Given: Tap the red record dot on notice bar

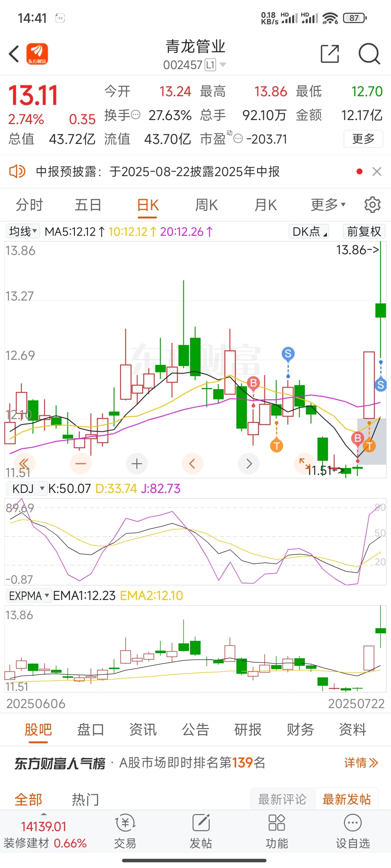Looking at the screenshot, I should coord(360,171).
